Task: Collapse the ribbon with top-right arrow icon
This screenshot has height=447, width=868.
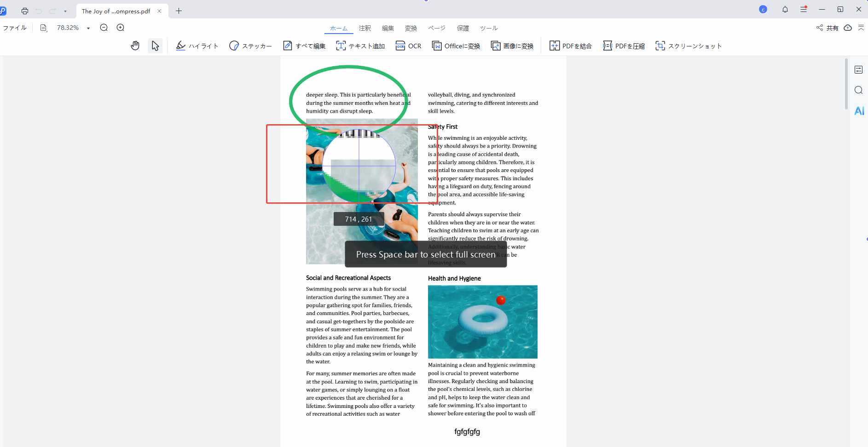Action: point(861,28)
